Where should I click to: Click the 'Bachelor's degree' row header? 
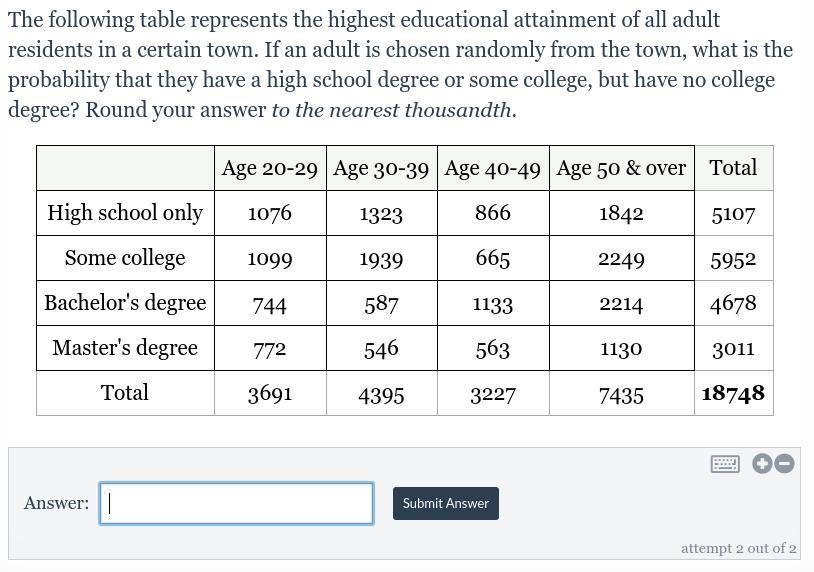(x=125, y=303)
